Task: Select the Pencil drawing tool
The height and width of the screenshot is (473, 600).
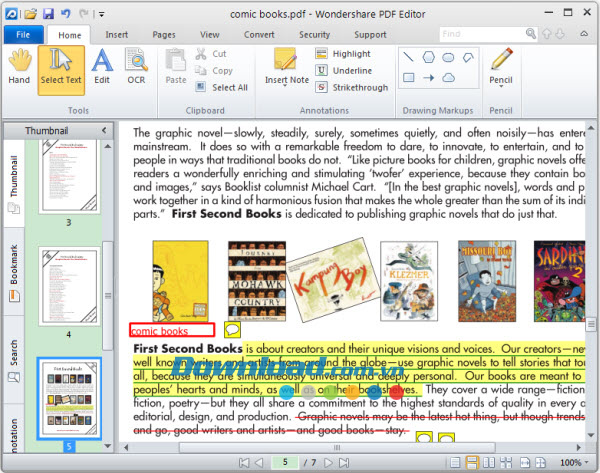Action: click(x=501, y=65)
